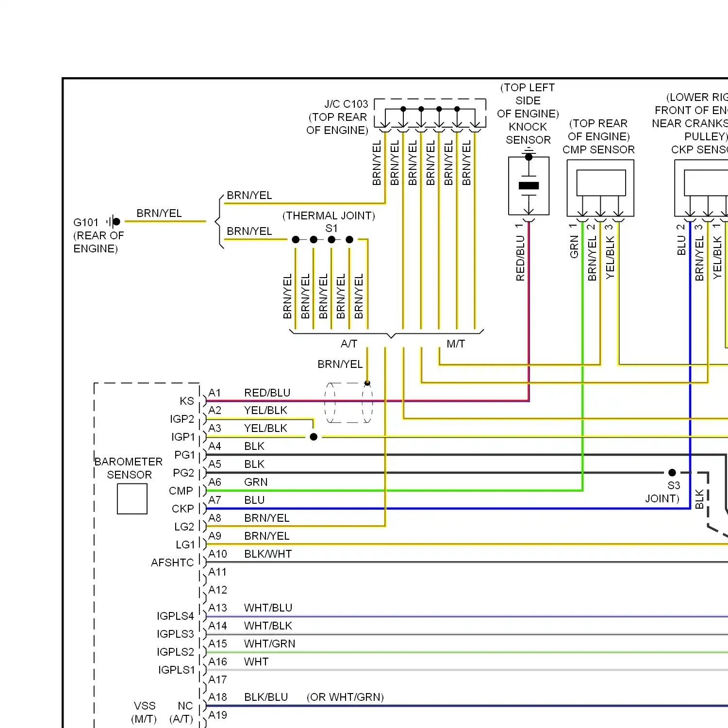728x728 pixels.
Task: Click the splice dot on the A3 wire
Action: coord(314,437)
